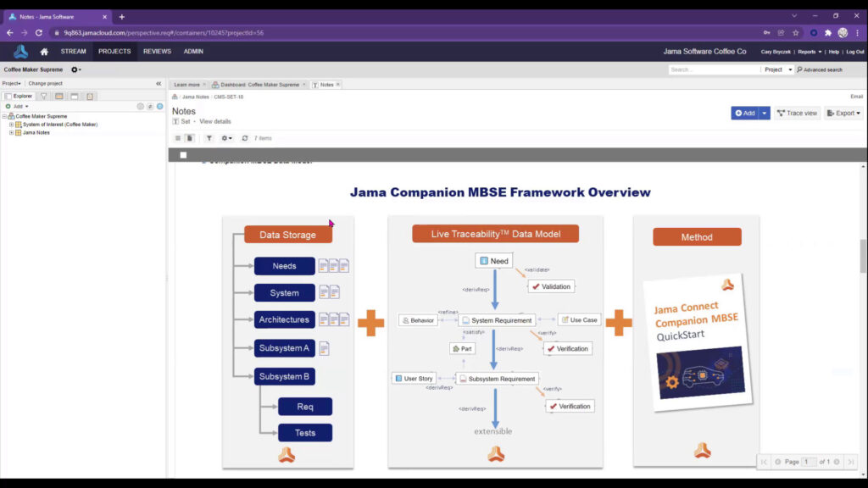This screenshot has width=868, height=488.
Task: Open a new browser tab
Action: pos(122,17)
